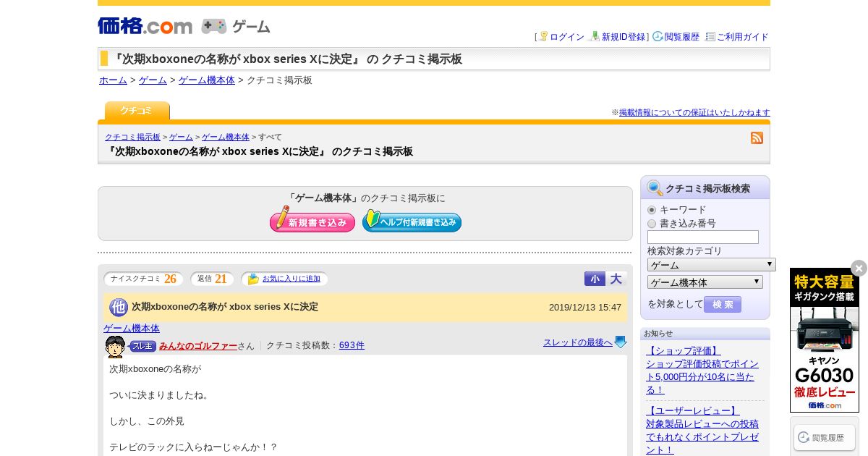Click the ヘルプ付新規書き込み button
Viewport: 868px width, 456px height.
(x=412, y=221)
